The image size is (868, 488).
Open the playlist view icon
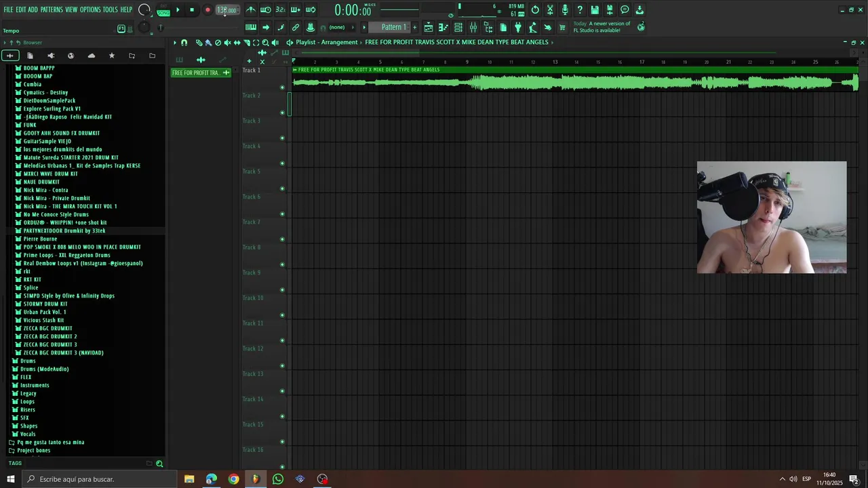(x=428, y=27)
